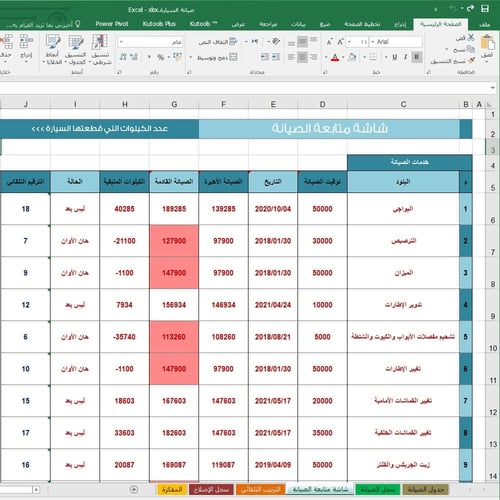Click the cell Borders icon
The height and width of the screenshot is (500, 500).
[x=373, y=57]
